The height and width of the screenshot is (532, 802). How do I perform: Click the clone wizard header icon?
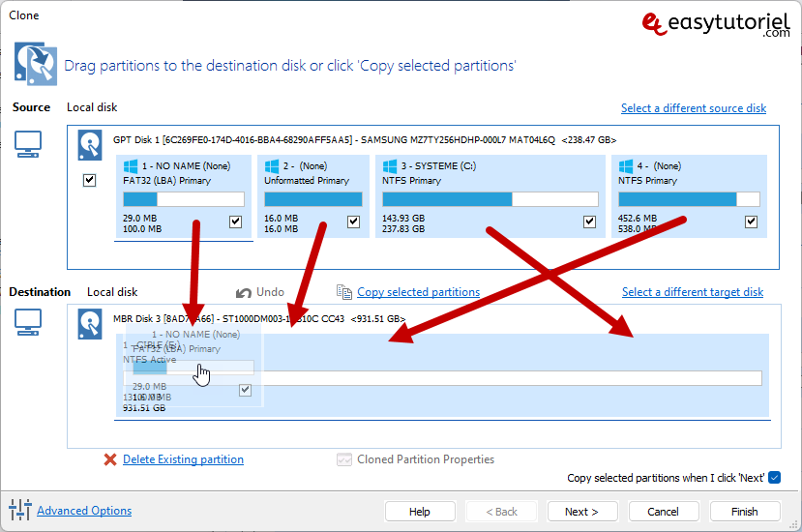point(36,64)
